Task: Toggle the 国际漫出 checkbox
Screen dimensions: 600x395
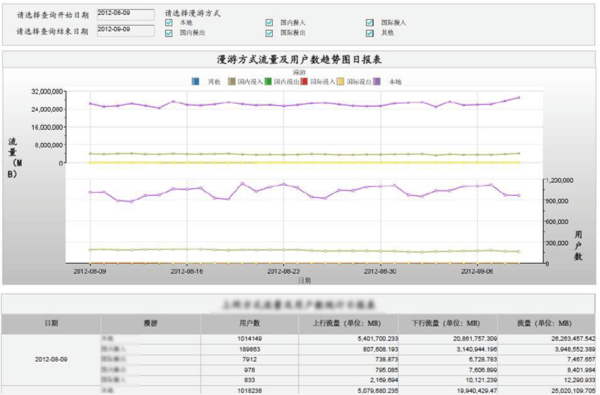Action: [x=269, y=33]
